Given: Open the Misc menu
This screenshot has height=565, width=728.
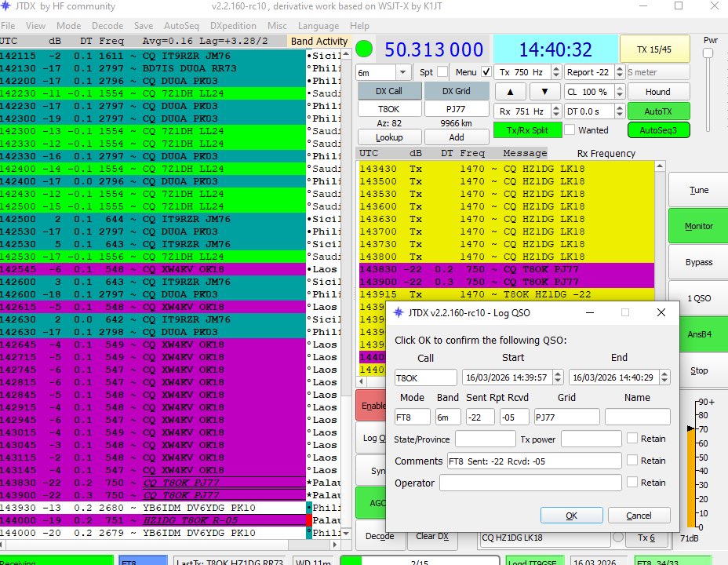Looking at the screenshot, I should pyautogui.click(x=277, y=26).
